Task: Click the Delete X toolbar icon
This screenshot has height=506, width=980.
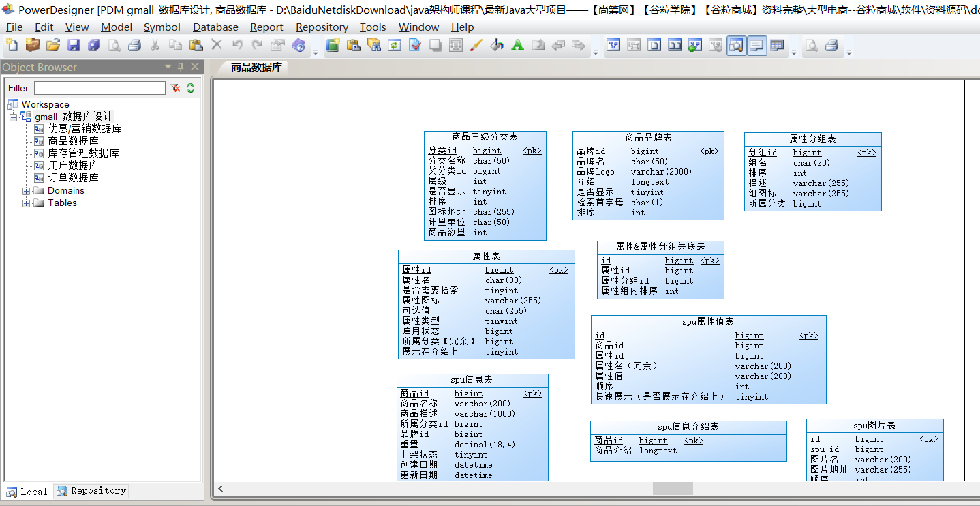Action: [x=216, y=45]
